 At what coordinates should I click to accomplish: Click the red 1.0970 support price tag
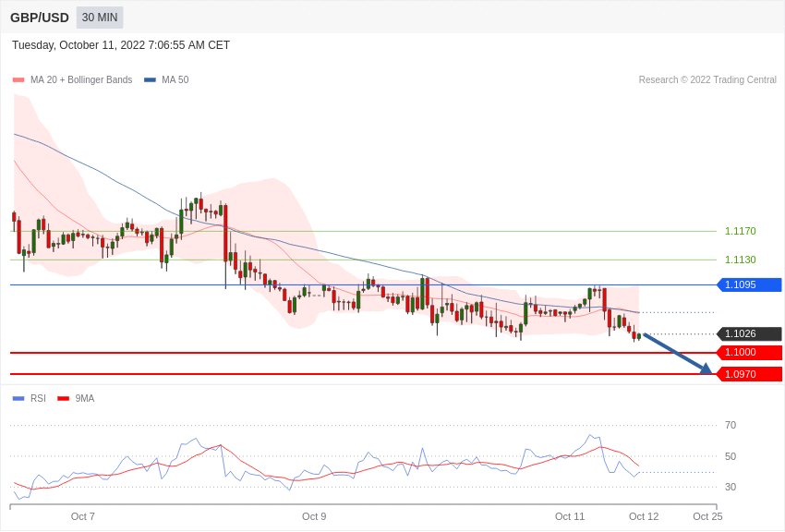pos(750,374)
